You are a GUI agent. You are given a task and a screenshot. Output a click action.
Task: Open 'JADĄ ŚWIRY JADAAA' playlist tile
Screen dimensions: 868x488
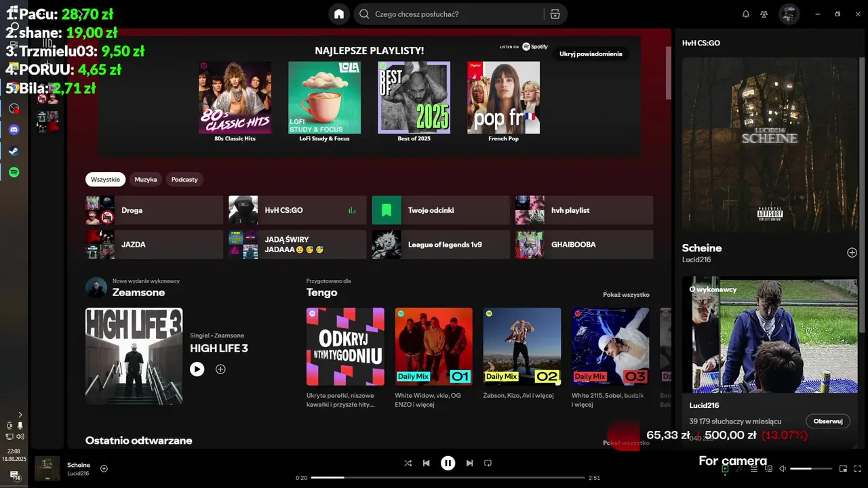tap(297, 245)
